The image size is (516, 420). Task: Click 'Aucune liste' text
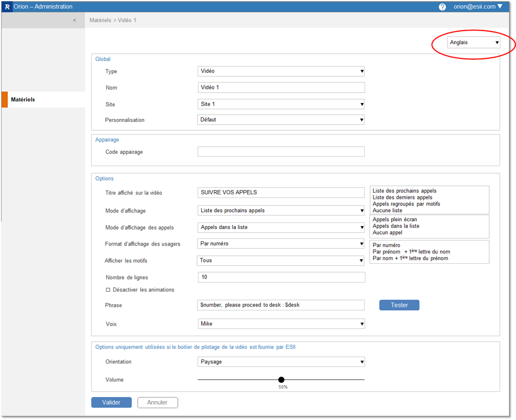coord(387,211)
